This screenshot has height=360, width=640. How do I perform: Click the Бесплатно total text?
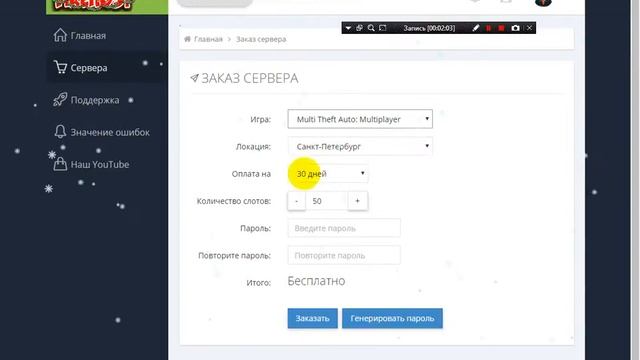(x=316, y=281)
